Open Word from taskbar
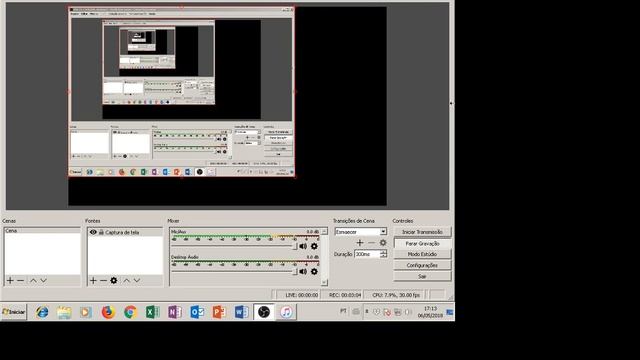640x360 pixels. 241,312
